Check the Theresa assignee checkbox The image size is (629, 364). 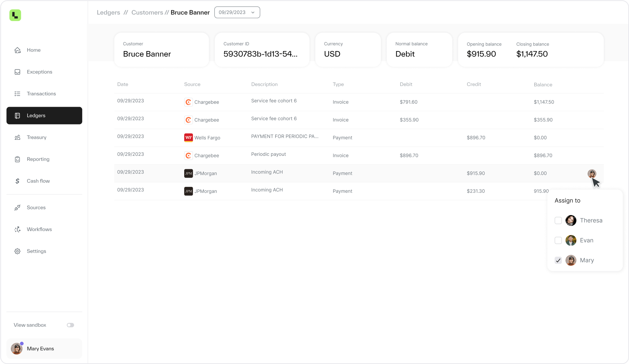click(x=558, y=221)
